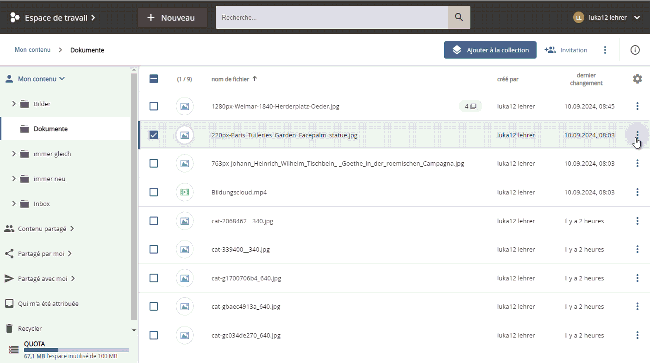Click the quota usage progress bar
Viewport: 650px width, 363px height.
click(76, 350)
